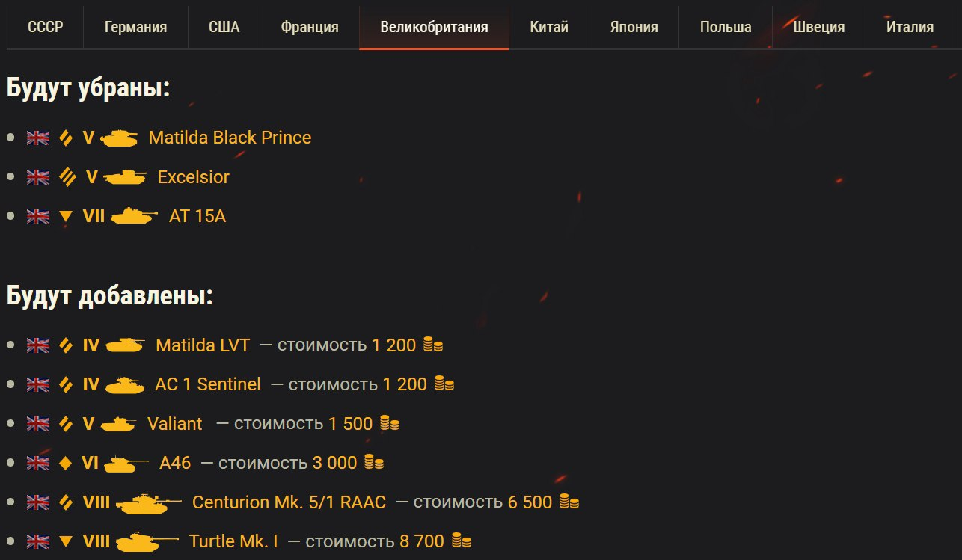
Task: Click the British flag icon beside Matilda LVT
Action: (x=37, y=345)
